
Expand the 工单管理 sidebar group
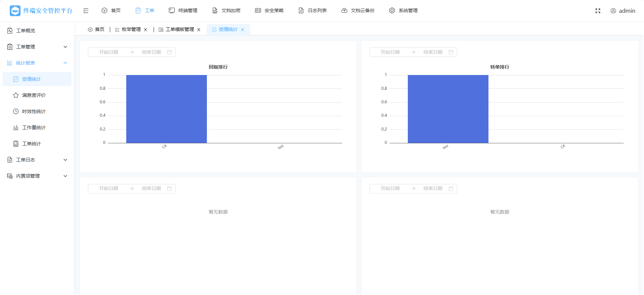click(37, 47)
